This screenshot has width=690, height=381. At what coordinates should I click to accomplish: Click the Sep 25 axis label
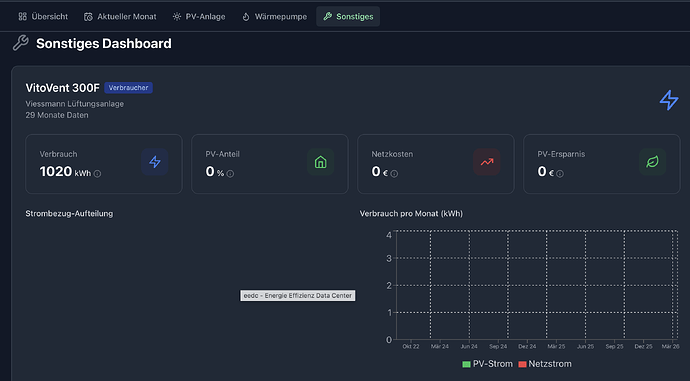614,346
